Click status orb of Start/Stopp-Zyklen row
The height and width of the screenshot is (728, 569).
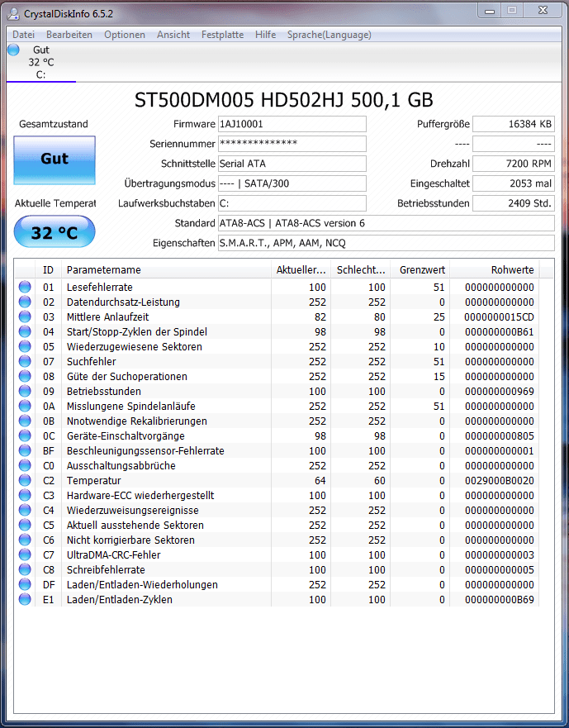click(25, 331)
